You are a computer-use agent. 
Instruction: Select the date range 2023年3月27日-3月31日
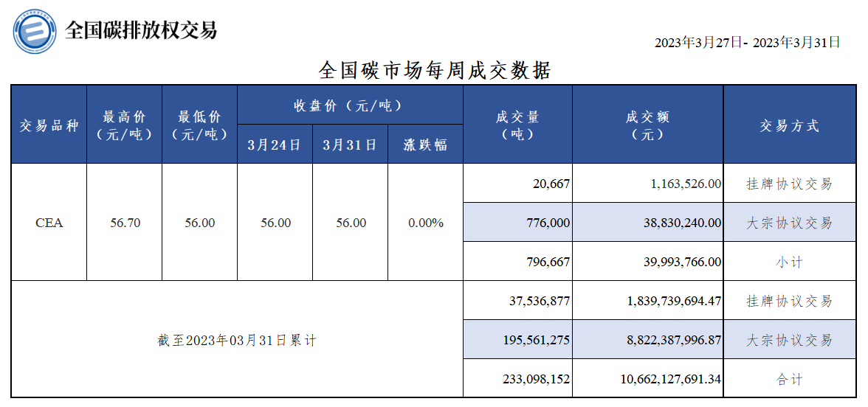[x=747, y=43]
